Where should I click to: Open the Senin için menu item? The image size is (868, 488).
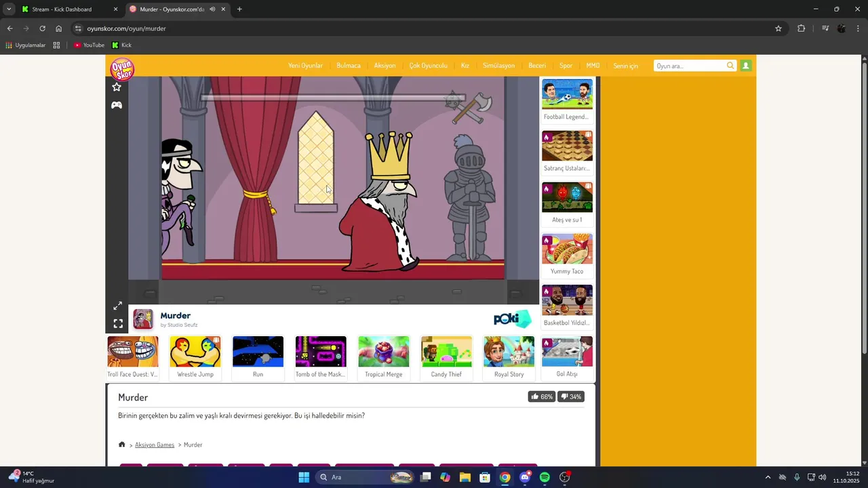point(625,66)
